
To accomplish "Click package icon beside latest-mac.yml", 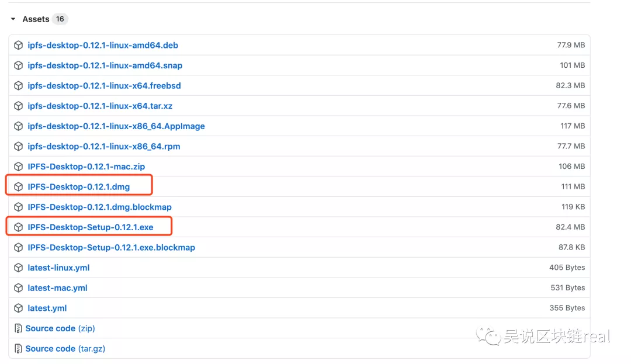I will click(x=19, y=288).
